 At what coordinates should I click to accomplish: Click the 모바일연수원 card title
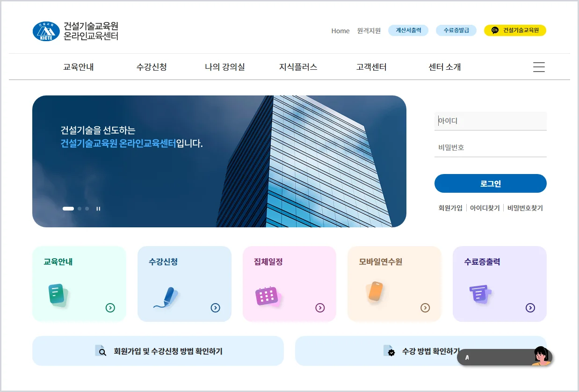[381, 262]
